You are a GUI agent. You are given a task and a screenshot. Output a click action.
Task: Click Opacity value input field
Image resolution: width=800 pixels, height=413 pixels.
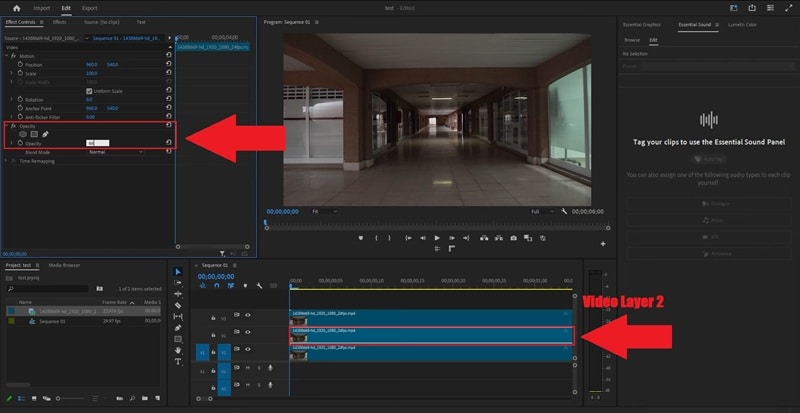98,143
